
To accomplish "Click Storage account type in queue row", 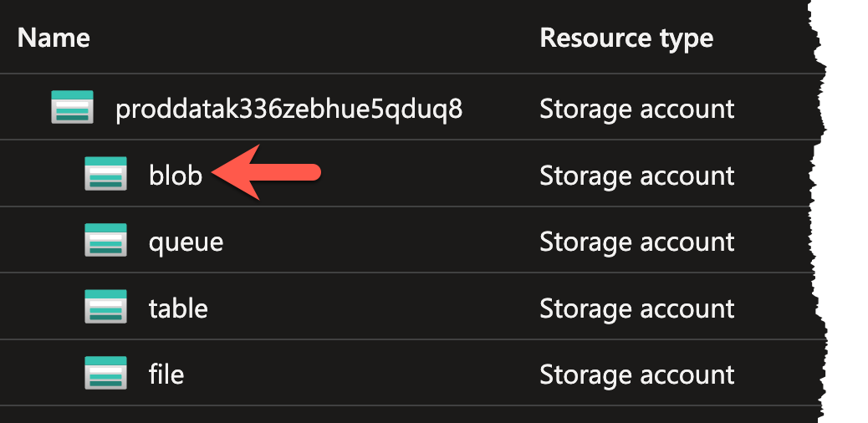I will coord(636,242).
